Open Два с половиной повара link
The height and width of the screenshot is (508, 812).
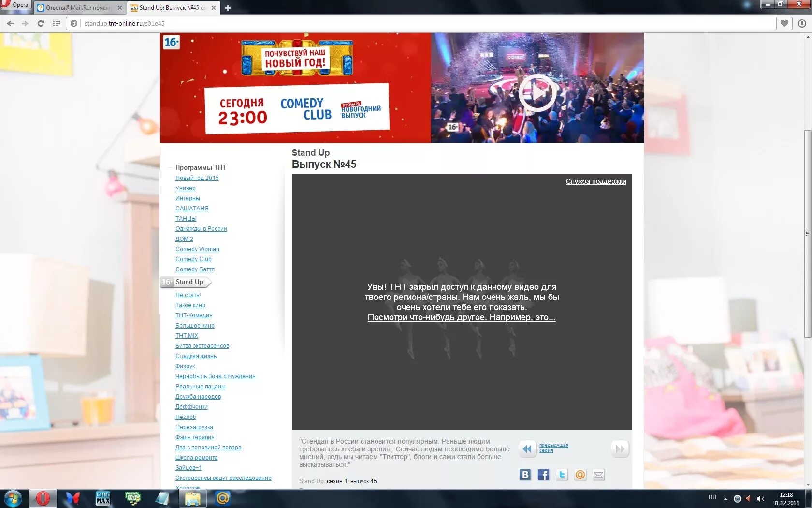click(x=208, y=448)
